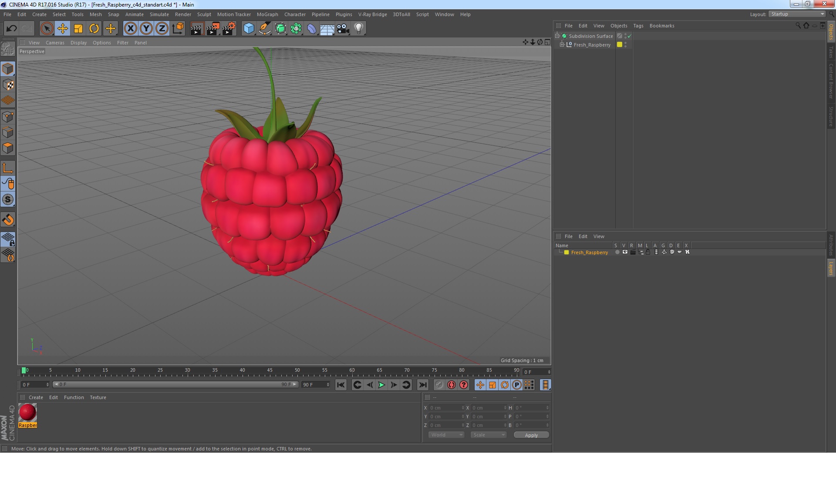Screen dimensions: 836x504
Task: Toggle the Z axis lock
Action: 162,29
